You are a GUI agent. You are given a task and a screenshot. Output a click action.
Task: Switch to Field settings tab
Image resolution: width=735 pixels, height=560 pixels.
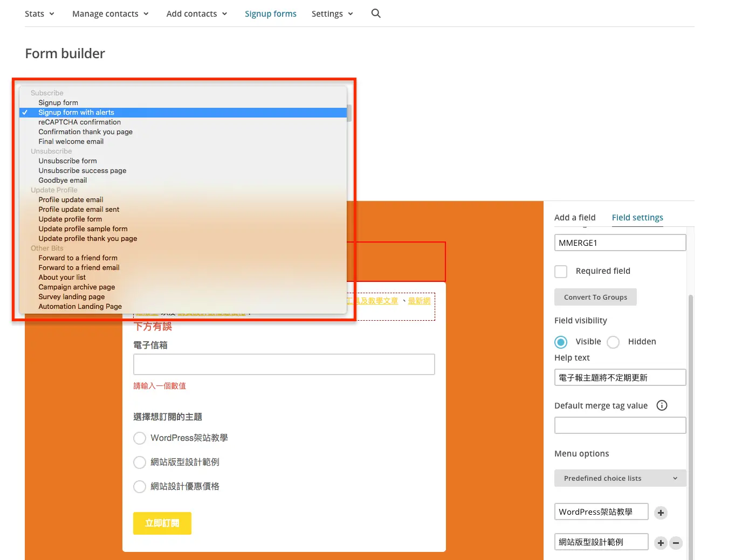(x=637, y=217)
